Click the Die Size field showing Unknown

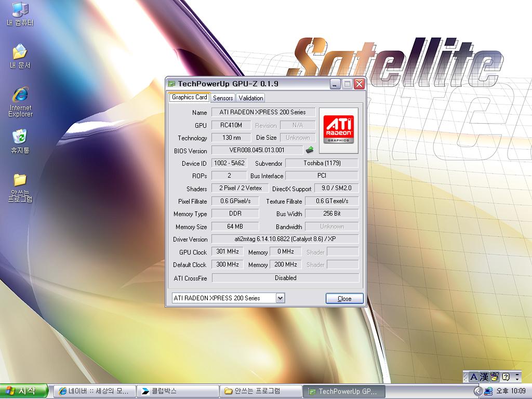tap(298, 137)
